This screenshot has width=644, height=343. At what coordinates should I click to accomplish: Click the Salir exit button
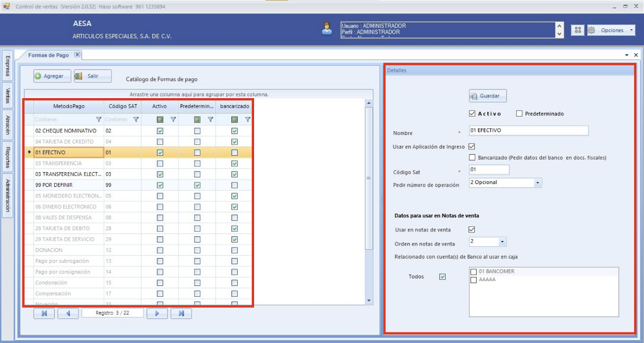pyautogui.click(x=93, y=76)
